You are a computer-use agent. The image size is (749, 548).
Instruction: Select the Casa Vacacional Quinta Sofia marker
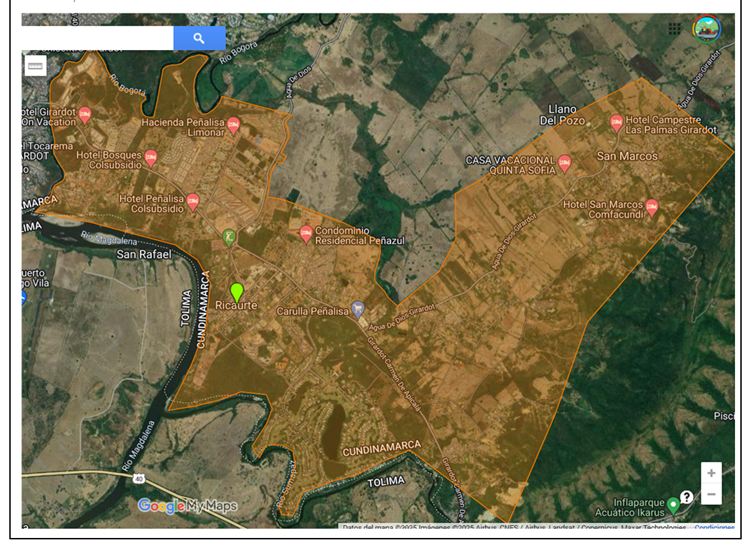(x=565, y=163)
